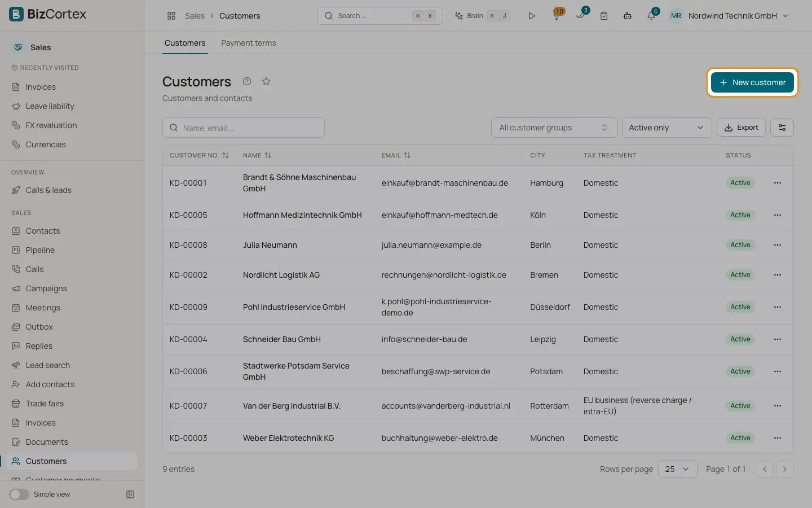
Task: Click the Export button
Action: (x=741, y=128)
